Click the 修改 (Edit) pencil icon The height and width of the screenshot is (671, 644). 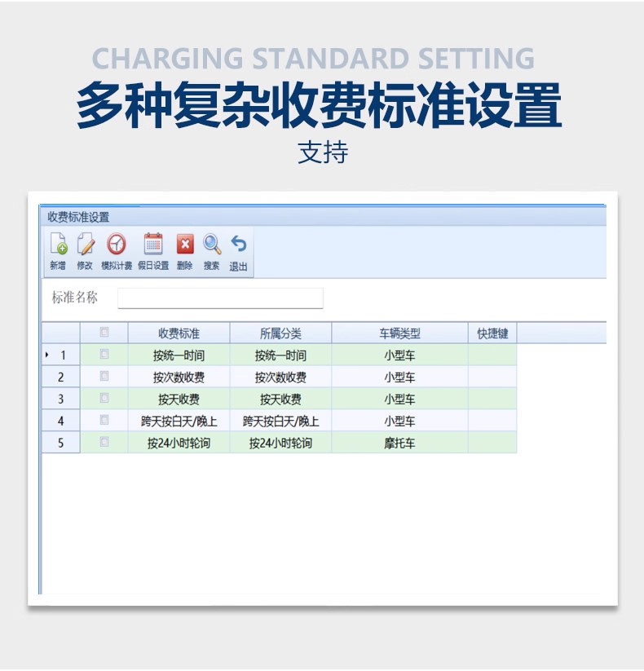[85, 245]
